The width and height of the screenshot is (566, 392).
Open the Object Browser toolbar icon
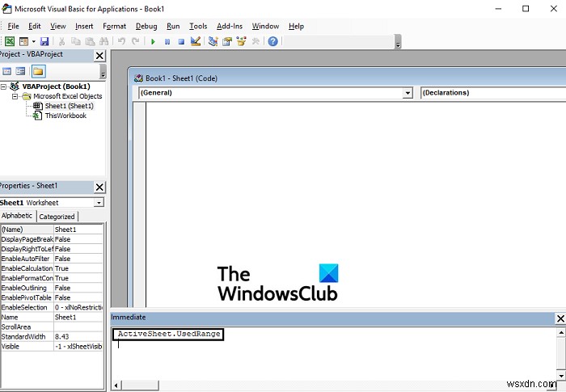click(241, 41)
